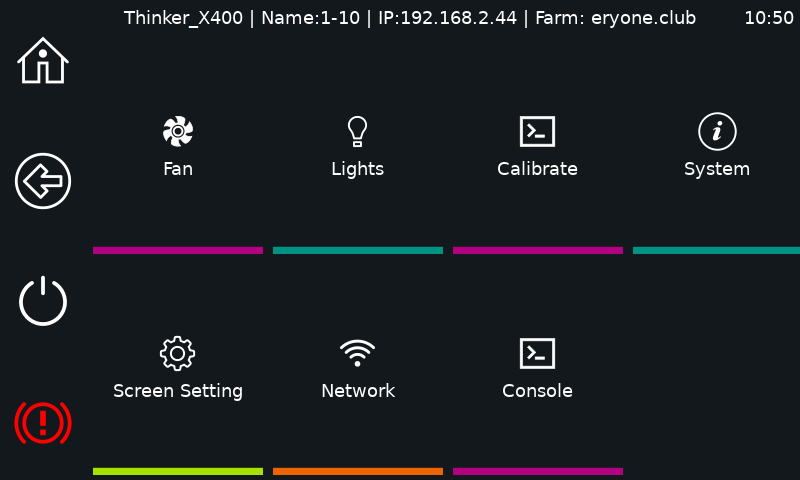Select the Screen Setting text
Viewport: 800px width, 480px height.
(x=178, y=391)
